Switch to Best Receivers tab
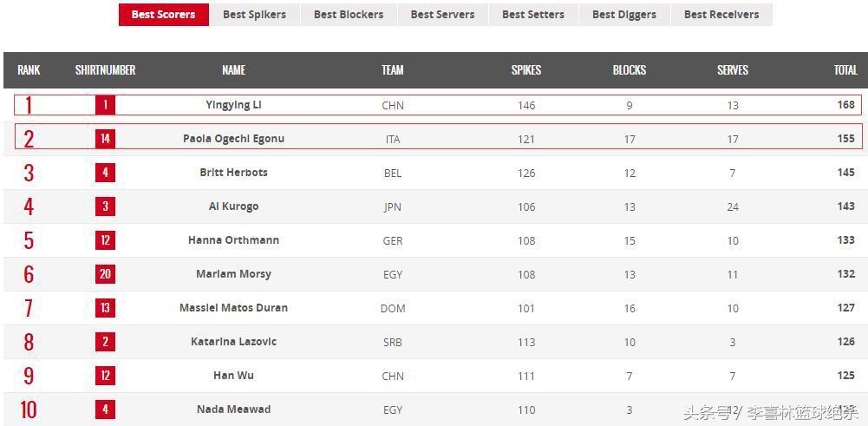 coord(721,15)
